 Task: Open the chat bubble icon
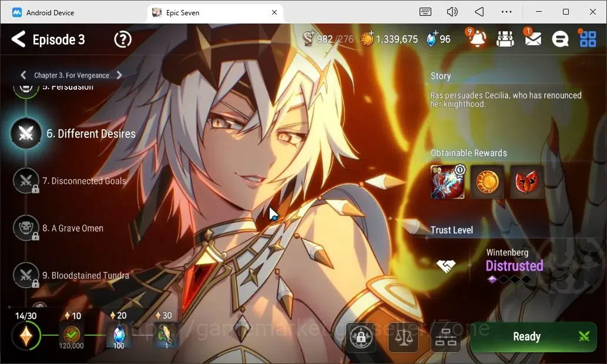click(560, 39)
